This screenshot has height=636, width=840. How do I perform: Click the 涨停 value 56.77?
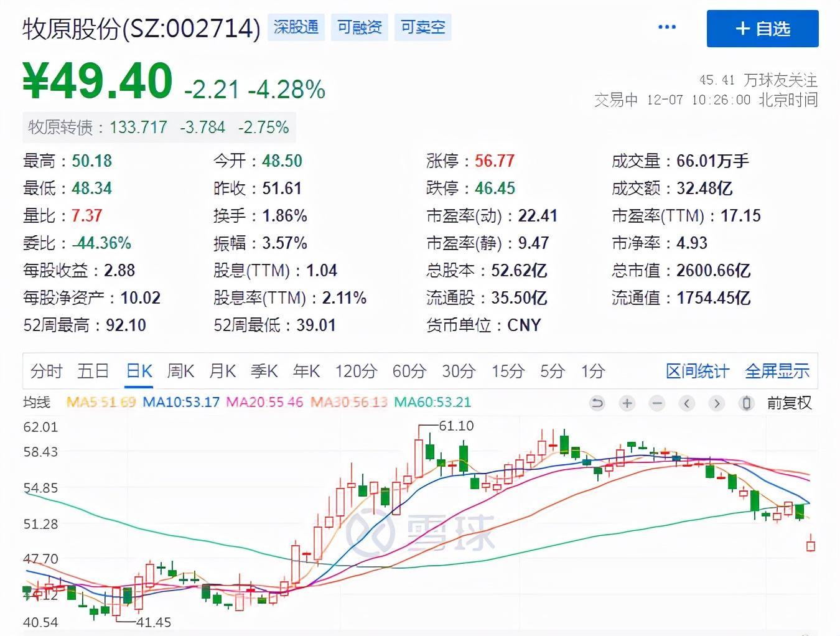point(495,161)
